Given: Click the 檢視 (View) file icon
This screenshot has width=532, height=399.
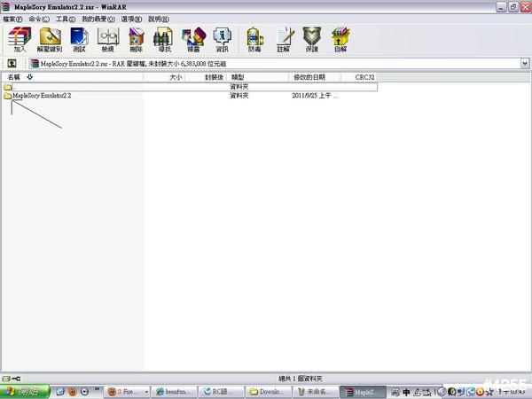Looking at the screenshot, I should [x=108, y=39].
